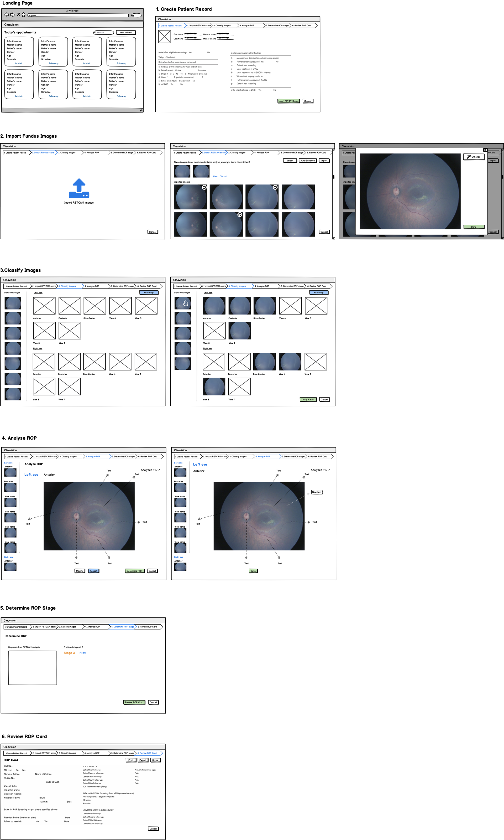
Task: Click the patient photo placeholder in Create Patient Record
Action: tap(164, 36)
